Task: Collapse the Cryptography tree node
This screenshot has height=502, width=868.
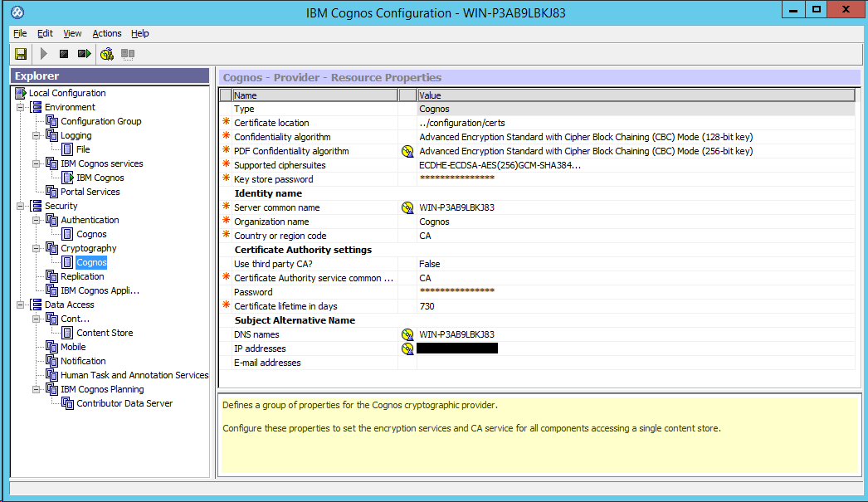Action: pos(37,248)
